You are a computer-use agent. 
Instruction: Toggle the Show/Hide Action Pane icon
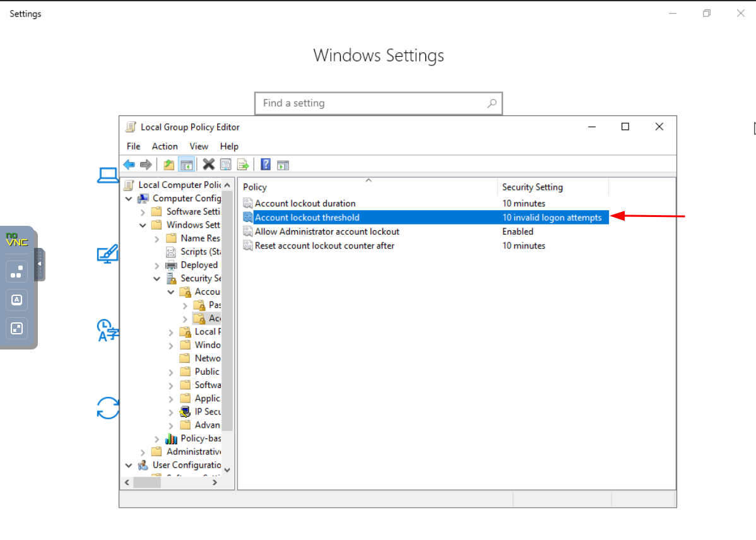pyautogui.click(x=283, y=165)
